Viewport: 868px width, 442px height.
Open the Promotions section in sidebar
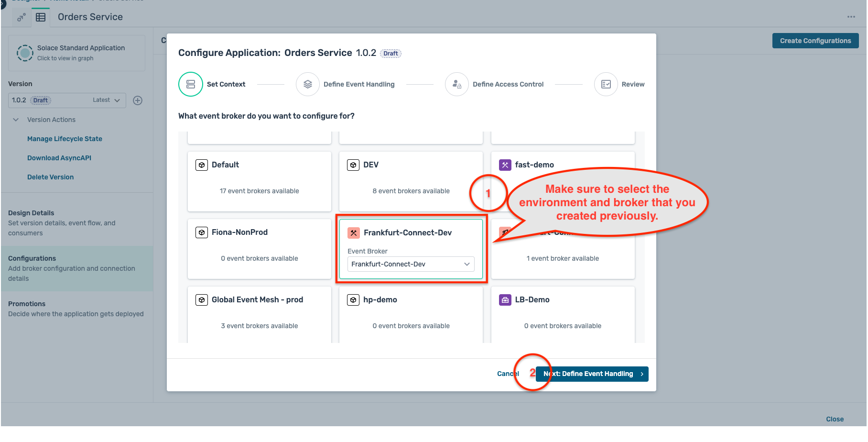coord(76,309)
